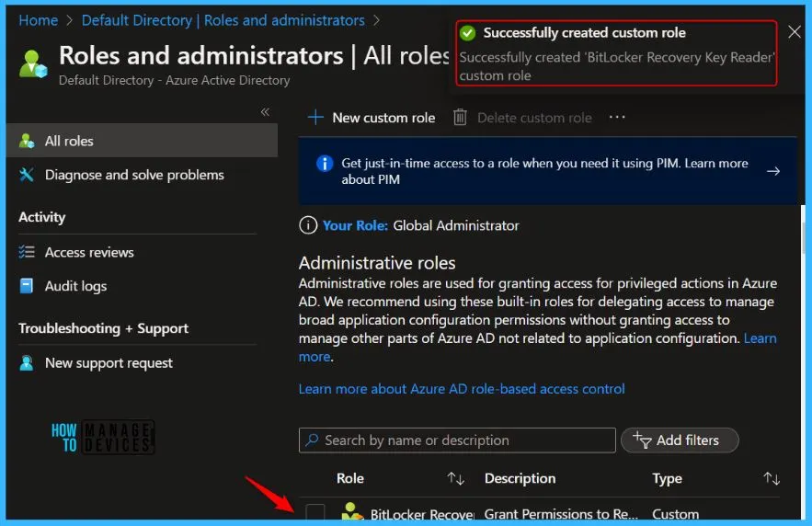Click the New support request person icon
Screen dimensions: 812x526
[x=27, y=363]
